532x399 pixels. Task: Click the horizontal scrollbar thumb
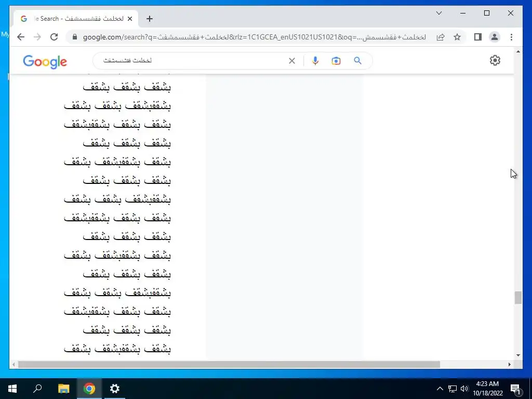(x=229, y=364)
